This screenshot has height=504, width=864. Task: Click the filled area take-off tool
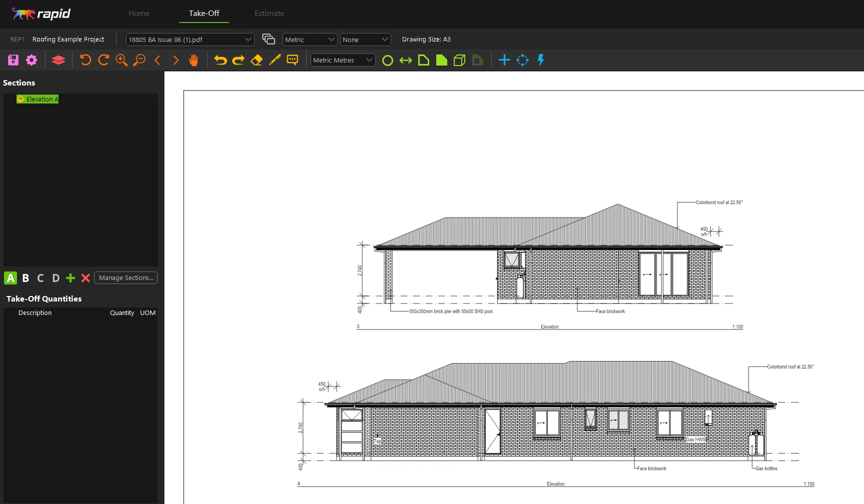click(x=441, y=60)
